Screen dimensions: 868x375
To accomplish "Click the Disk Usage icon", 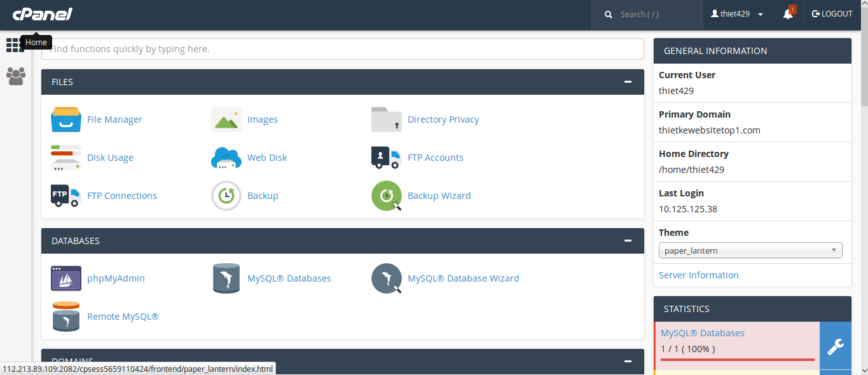I will tap(66, 158).
